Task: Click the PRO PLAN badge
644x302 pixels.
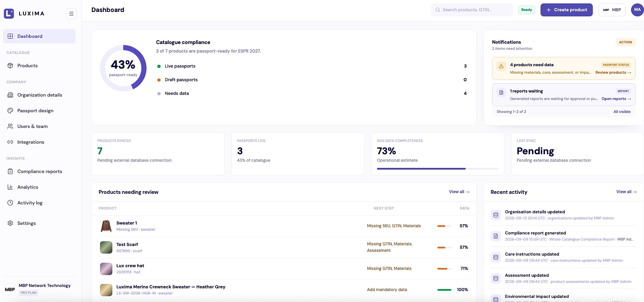Action: coord(28,293)
